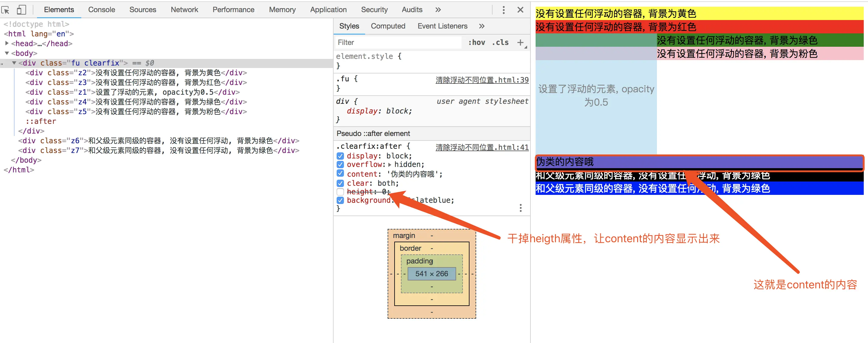The height and width of the screenshot is (343, 868).
Task: Click the element.style rule block
Action: pos(432,61)
